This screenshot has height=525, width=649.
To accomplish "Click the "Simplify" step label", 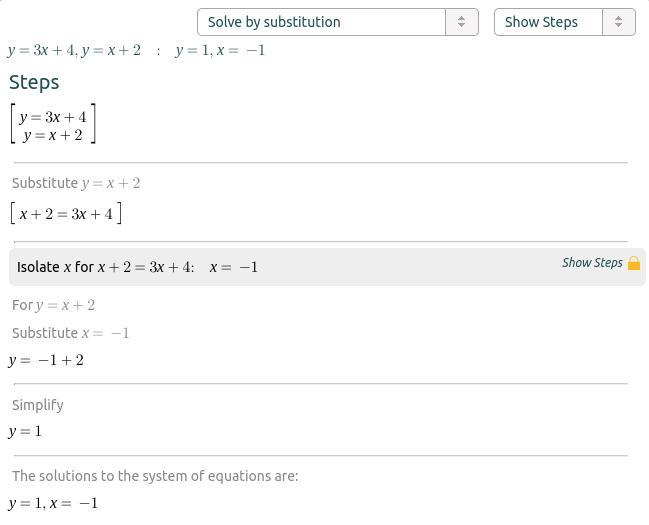I will [x=38, y=405].
